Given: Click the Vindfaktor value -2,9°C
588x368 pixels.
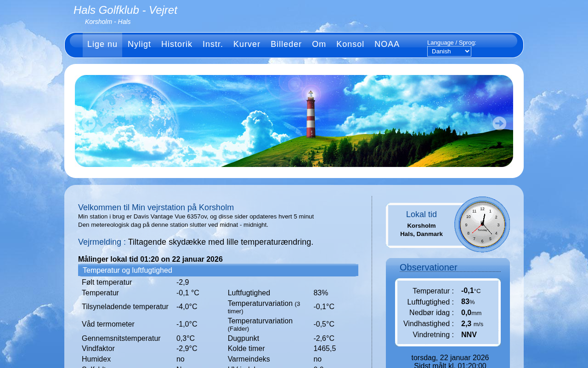Looking at the screenshot, I should coord(187,349).
